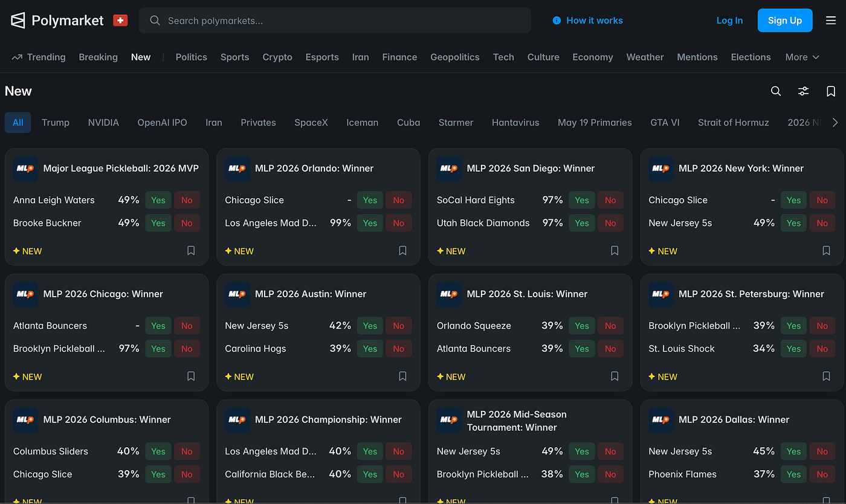Open the hamburger menu icon

click(x=831, y=21)
